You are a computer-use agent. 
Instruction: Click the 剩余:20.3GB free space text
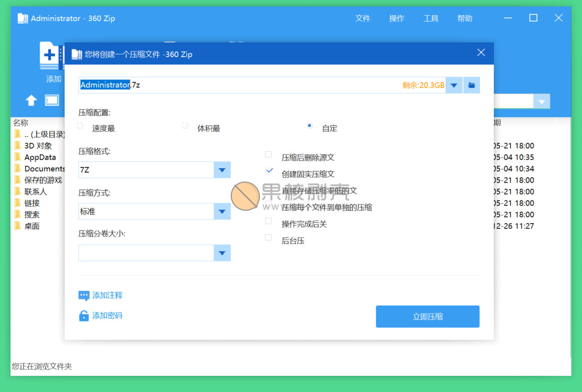(423, 85)
